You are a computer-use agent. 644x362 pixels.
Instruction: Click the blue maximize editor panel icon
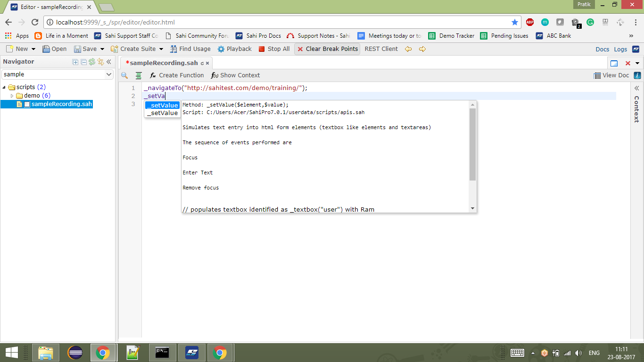coord(614,63)
